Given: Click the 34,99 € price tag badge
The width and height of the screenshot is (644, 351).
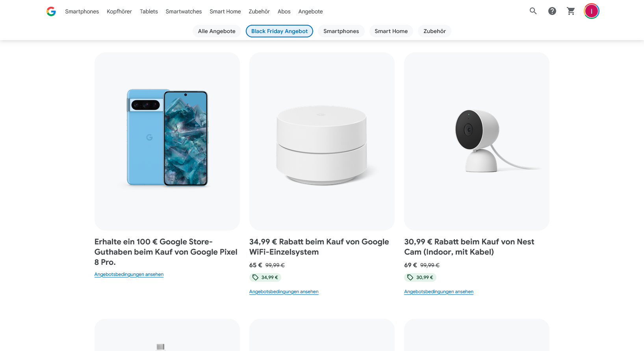Looking at the screenshot, I should point(265,277).
